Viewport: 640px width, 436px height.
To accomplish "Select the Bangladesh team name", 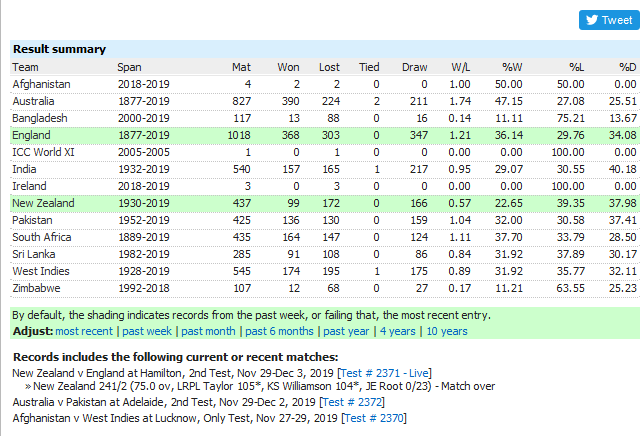I will click(x=40, y=118).
